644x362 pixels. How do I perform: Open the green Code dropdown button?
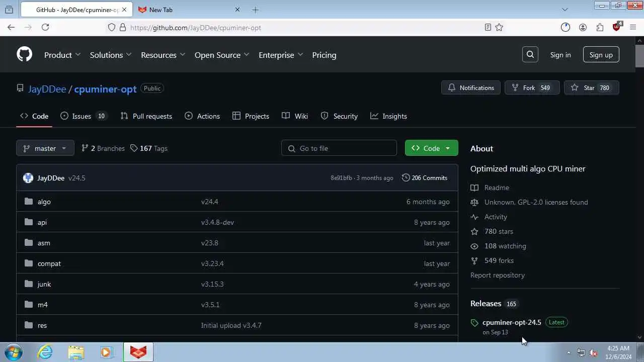(x=431, y=148)
